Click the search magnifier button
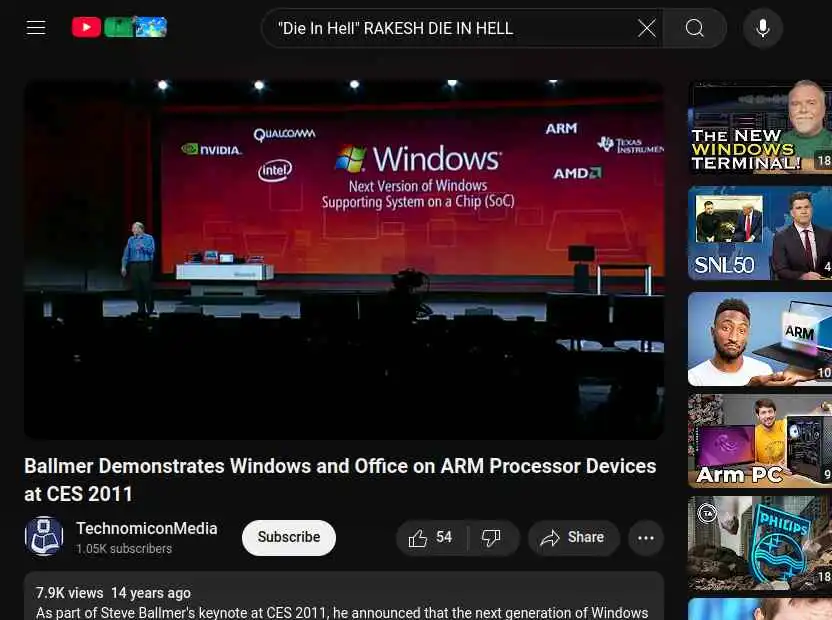832x620 pixels. point(694,28)
